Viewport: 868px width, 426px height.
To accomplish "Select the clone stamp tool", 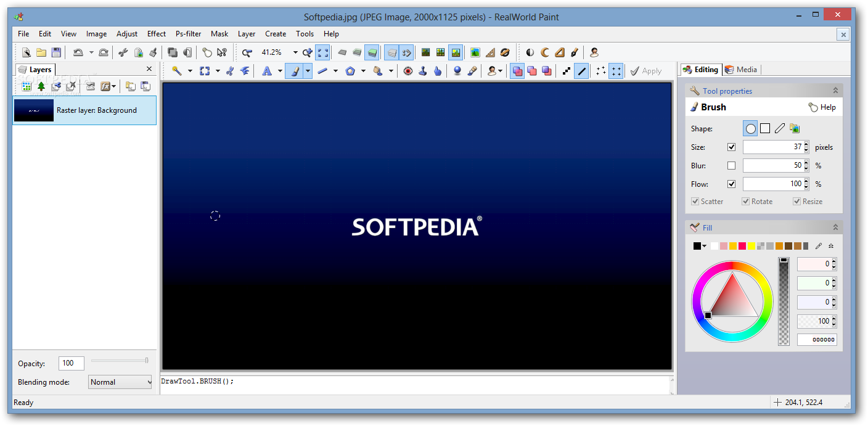I will tap(423, 71).
